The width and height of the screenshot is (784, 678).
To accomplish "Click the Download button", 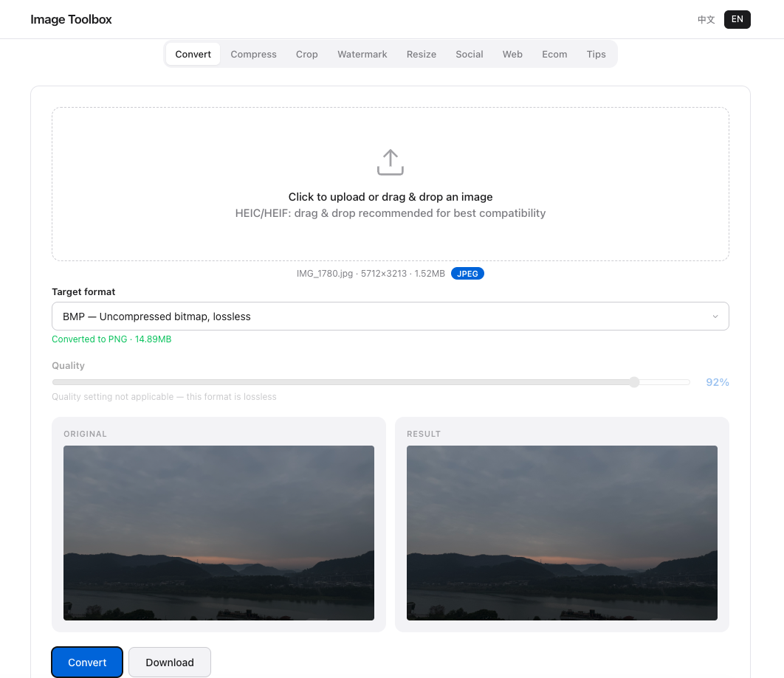I will [x=170, y=662].
